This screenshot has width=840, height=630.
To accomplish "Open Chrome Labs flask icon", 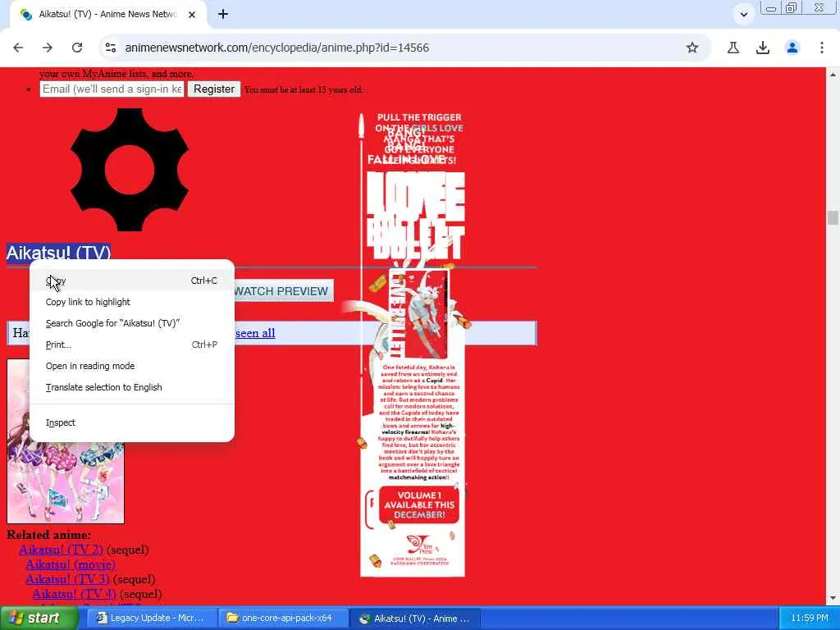I will [733, 48].
